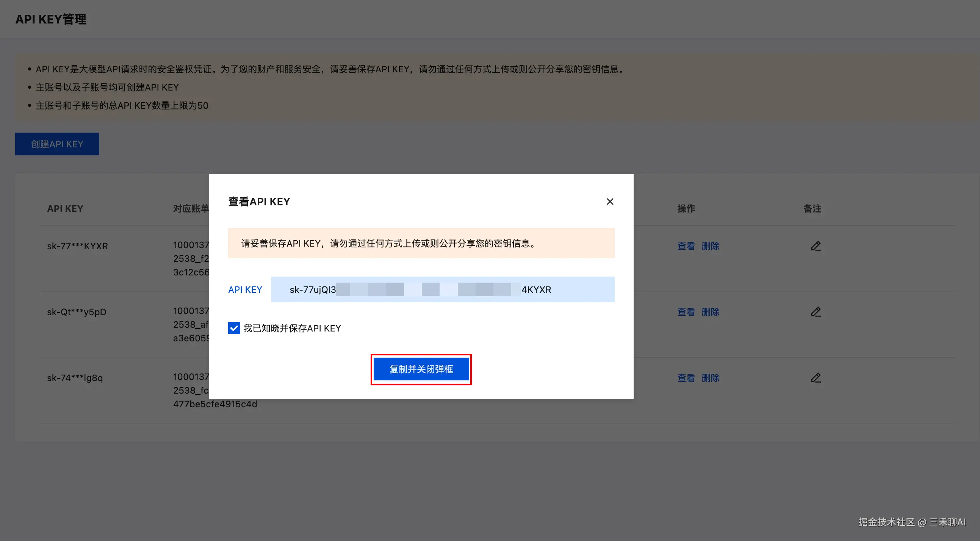This screenshot has height=541, width=980.
Task: Click the 操作 column header
Action: 686,208
